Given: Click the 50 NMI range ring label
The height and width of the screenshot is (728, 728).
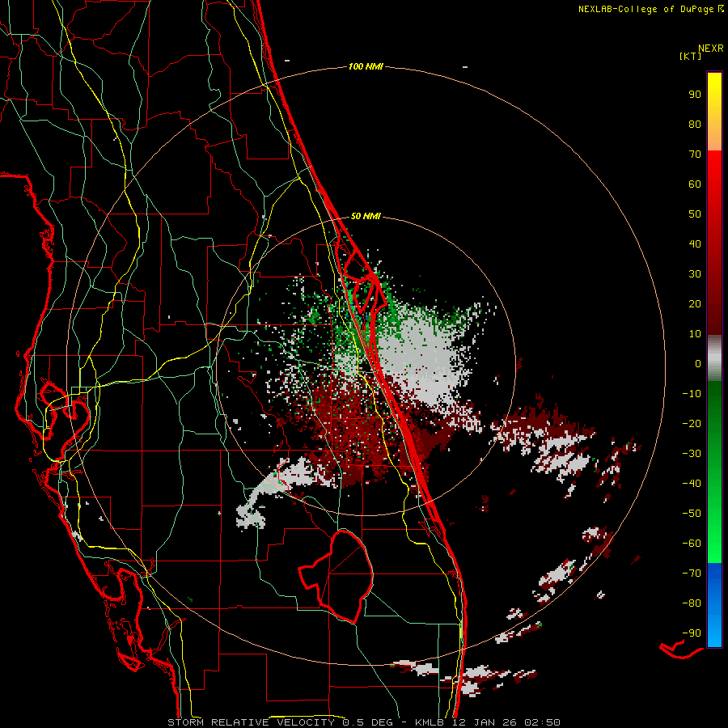Looking at the screenshot, I should pos(366,216).
